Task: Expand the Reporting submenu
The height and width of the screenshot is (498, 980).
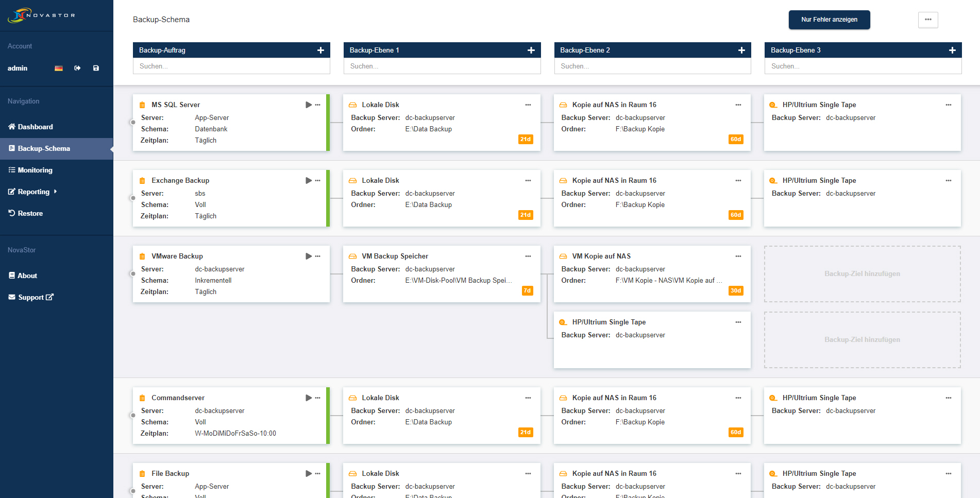Action: (x=34, y=192)
